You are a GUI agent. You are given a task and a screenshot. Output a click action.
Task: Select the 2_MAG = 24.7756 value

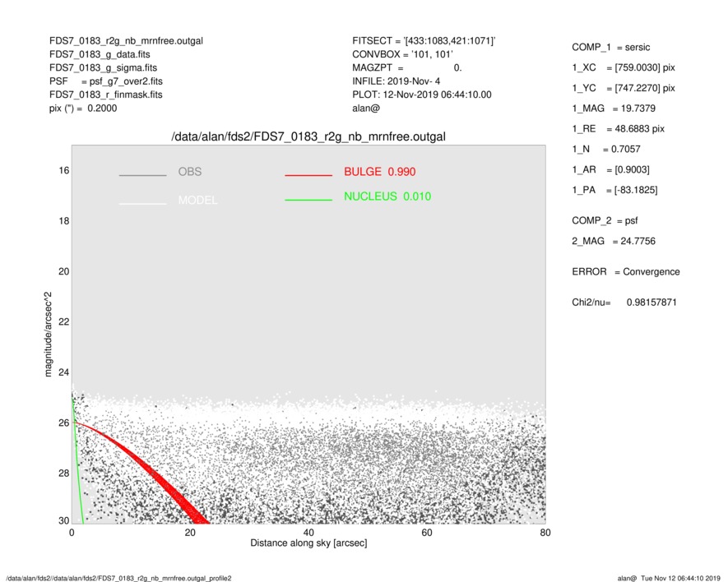(x=614, y=242)
